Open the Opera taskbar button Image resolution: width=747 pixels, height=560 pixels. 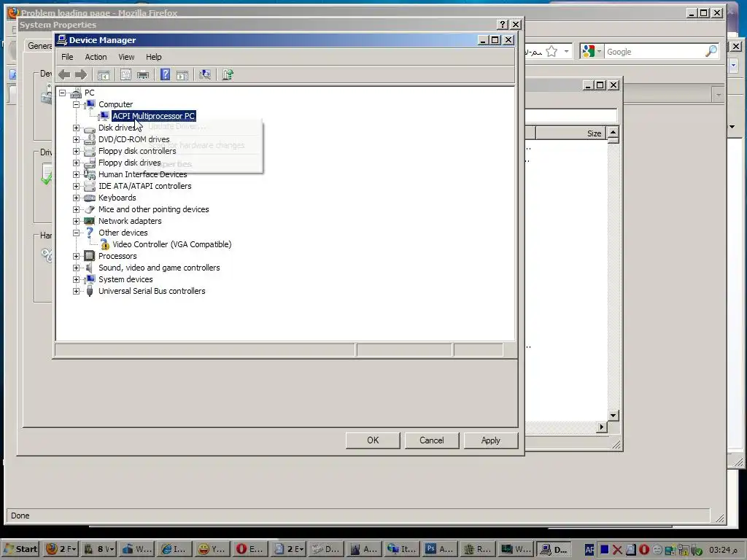click(x=251, y=549)
